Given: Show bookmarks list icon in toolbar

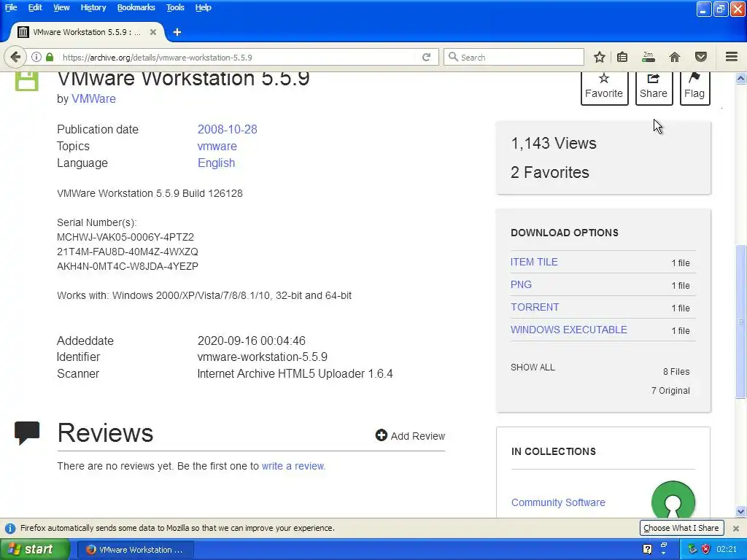Looking at the screenshot, I should [x=622, y=57].
